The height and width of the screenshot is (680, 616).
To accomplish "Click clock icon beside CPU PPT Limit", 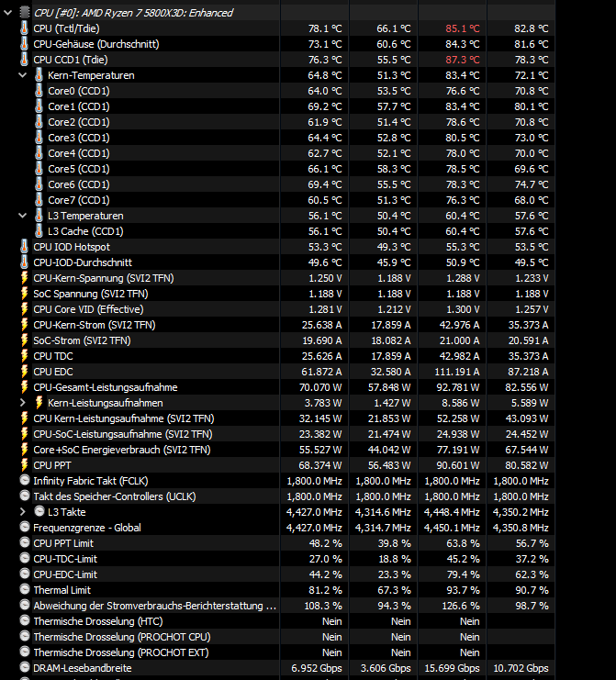I will pyautogui.click(x=25, y=542).
